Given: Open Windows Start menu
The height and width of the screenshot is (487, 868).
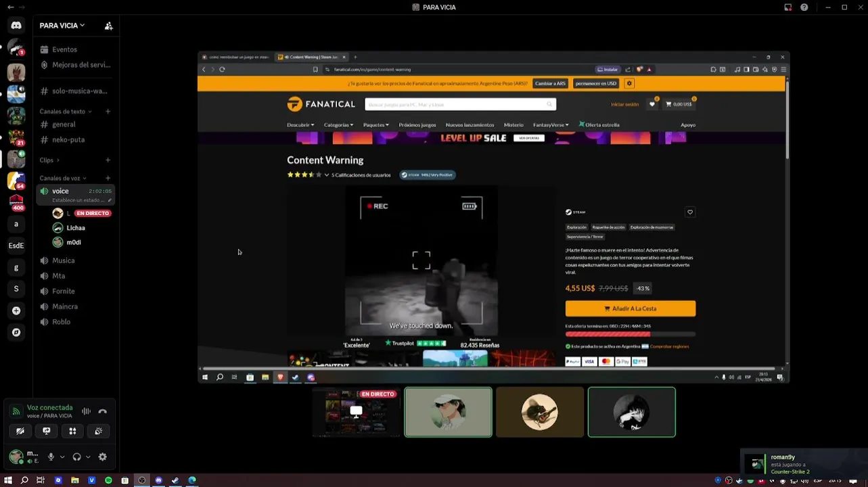Looking at the screenshot, I should [x=8, y=480].
